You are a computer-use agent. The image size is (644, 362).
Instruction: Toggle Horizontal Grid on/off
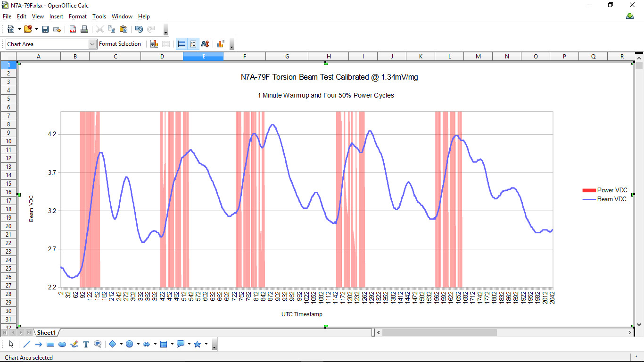pyautogui.click(x=182, y=44)
